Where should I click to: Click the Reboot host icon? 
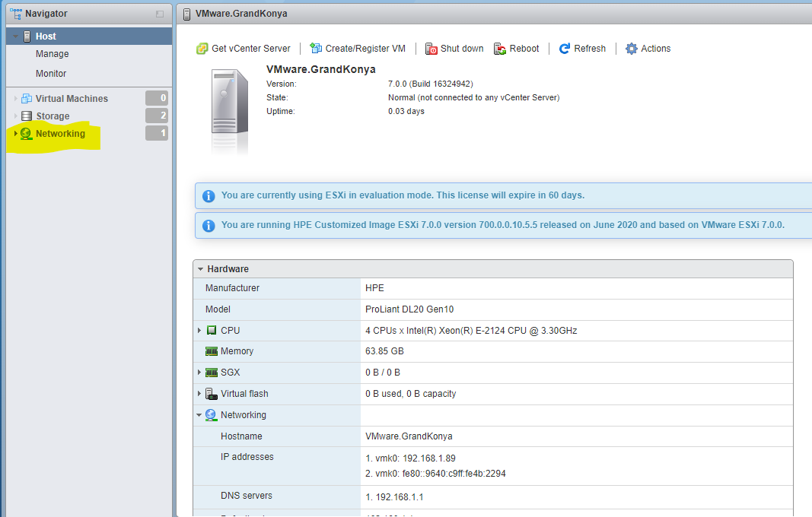pyautogui.click(x=500, y=49)
